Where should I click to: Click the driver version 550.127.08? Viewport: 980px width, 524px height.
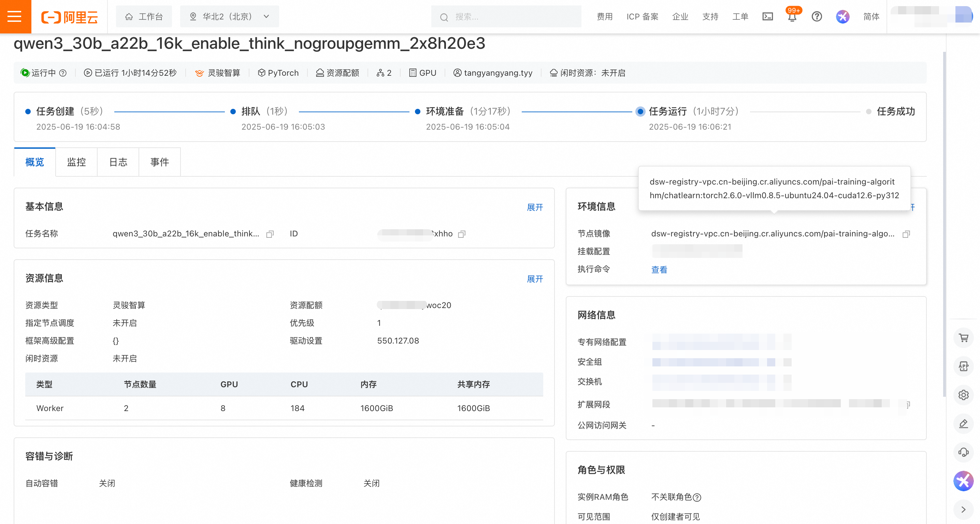[x=398, y=340]
